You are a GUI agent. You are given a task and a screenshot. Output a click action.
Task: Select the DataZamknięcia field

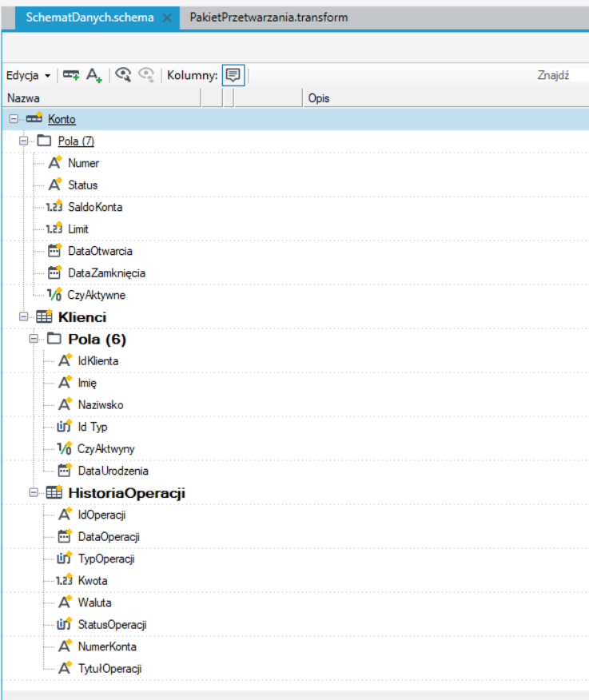pos(107,272)
